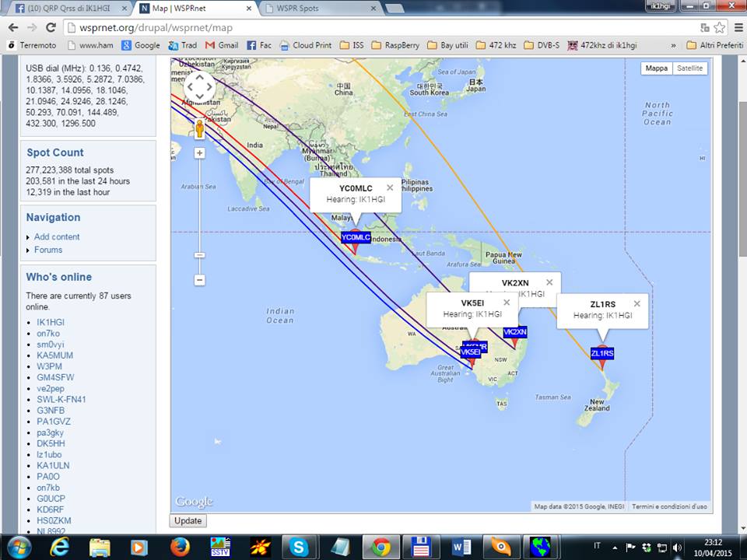The image size is (747, 560).
Task: Open Microsoft Word from taskbar
Action: coord(460,547)
